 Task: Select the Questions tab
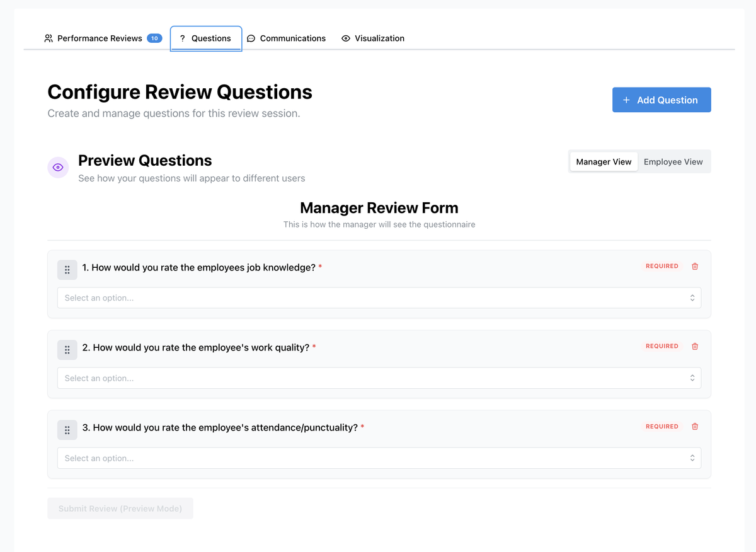pyautogui.click(x=206, y=38)
